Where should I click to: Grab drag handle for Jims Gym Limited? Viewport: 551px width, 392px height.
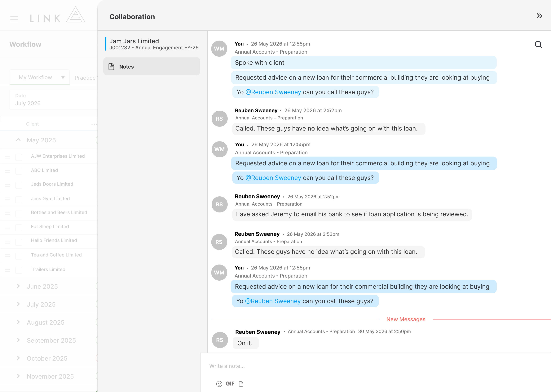[x=7, y=199]
